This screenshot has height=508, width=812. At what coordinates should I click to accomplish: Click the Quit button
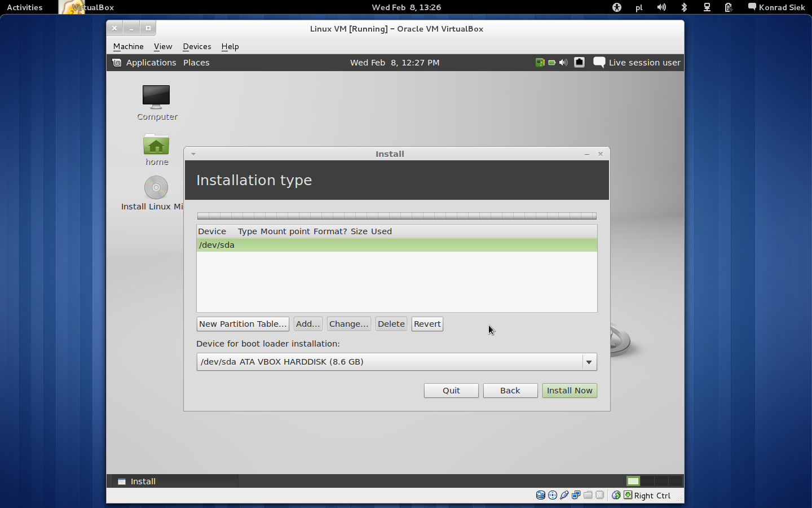[x=451, y=391]
